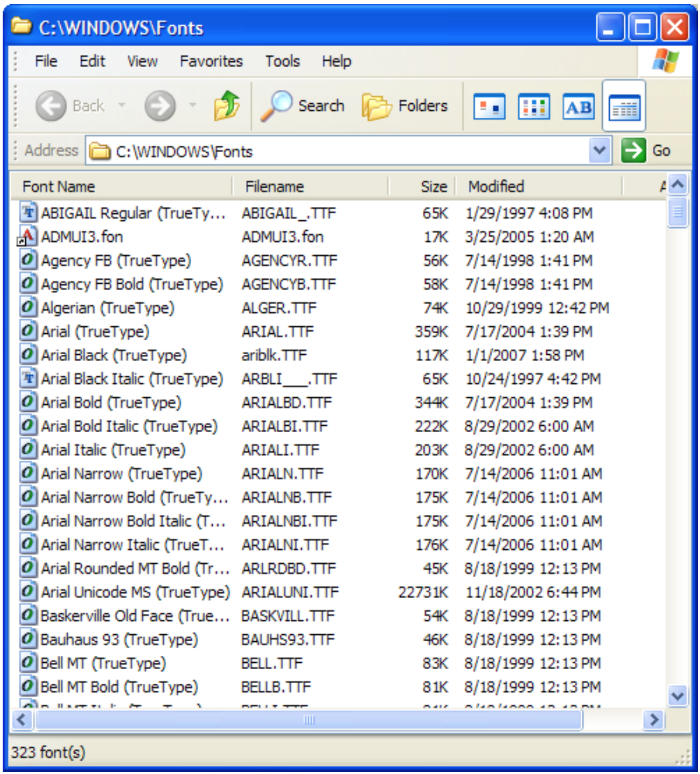Select the Similarity view button
The width and height of the screenshot is (700, 774).
579,106
